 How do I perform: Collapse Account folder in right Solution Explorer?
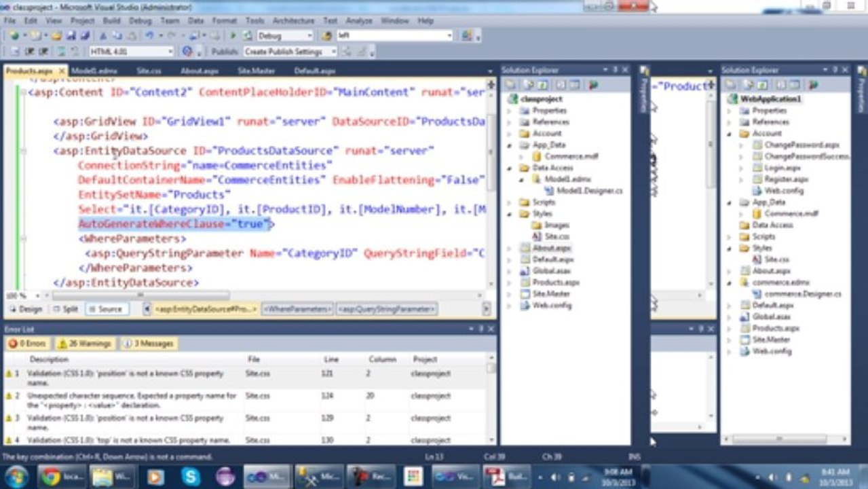click(730, 134)
